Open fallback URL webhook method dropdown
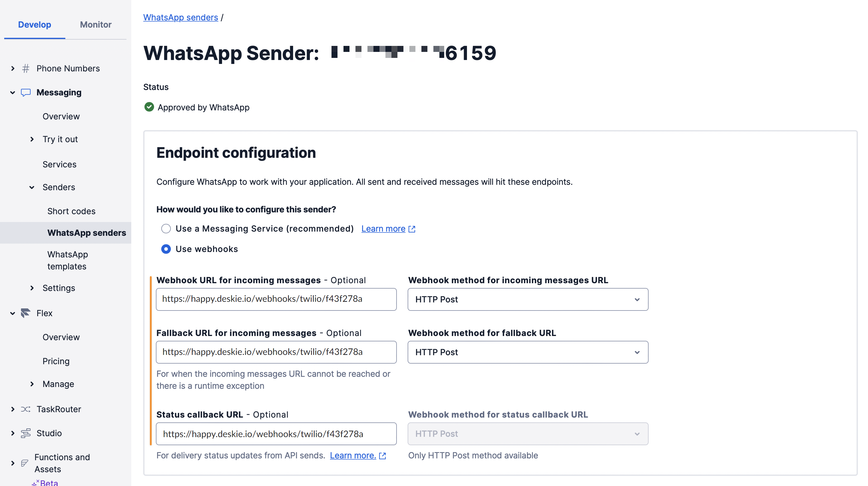 [x=528, y=352]
